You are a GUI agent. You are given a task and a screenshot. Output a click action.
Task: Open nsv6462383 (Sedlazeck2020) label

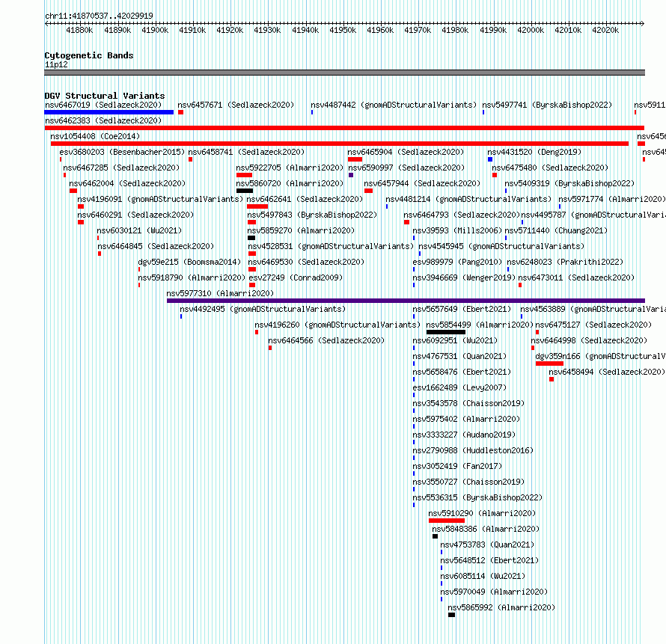coord(103,120)
